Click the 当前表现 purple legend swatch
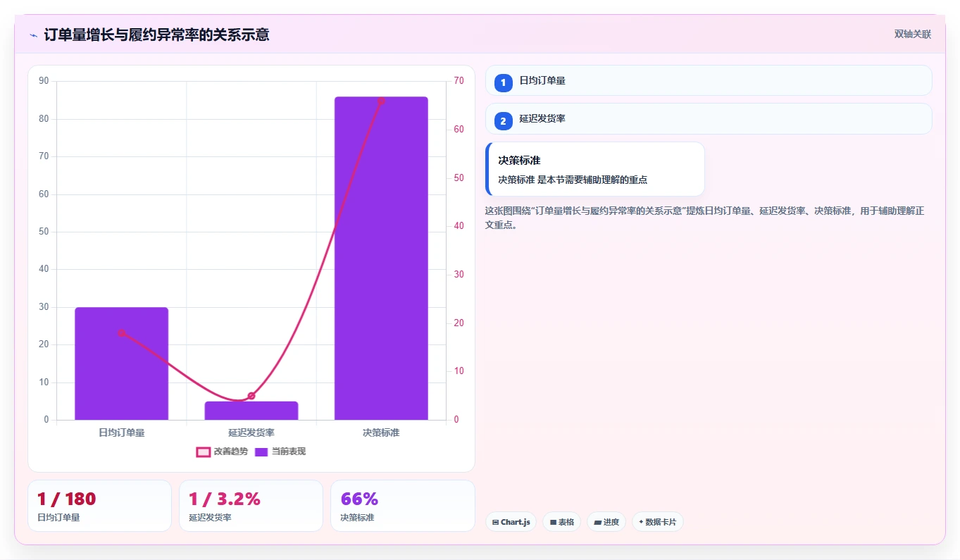This screenshot has height=560, width=960. point(261,452)
